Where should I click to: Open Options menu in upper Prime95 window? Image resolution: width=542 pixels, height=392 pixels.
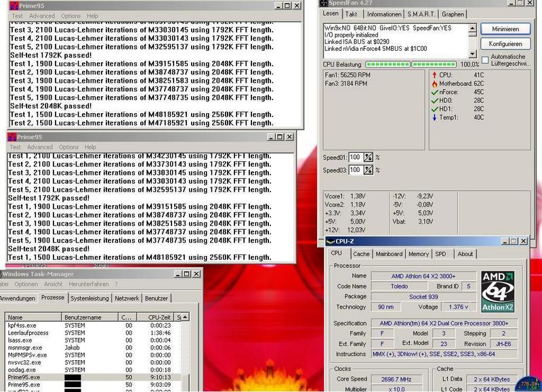coord(70,16)
